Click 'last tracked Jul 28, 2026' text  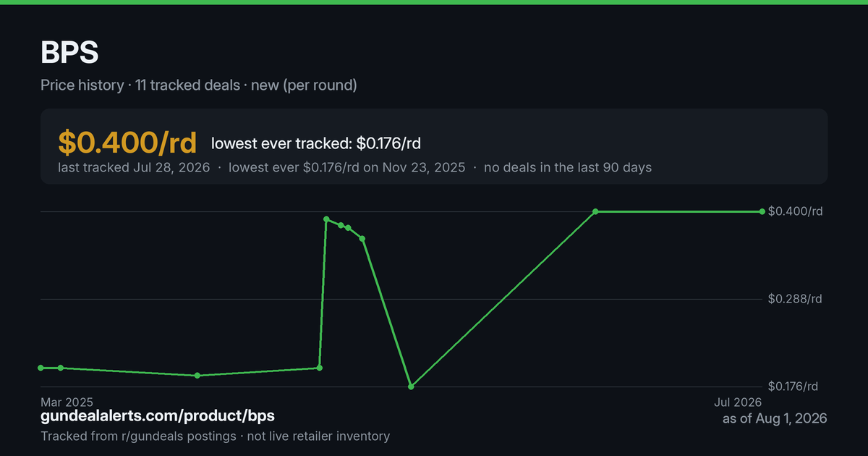[134, 167]
